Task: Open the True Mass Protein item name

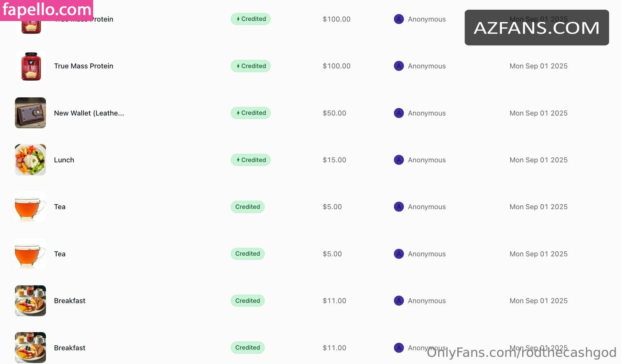Action: (83, 66)
